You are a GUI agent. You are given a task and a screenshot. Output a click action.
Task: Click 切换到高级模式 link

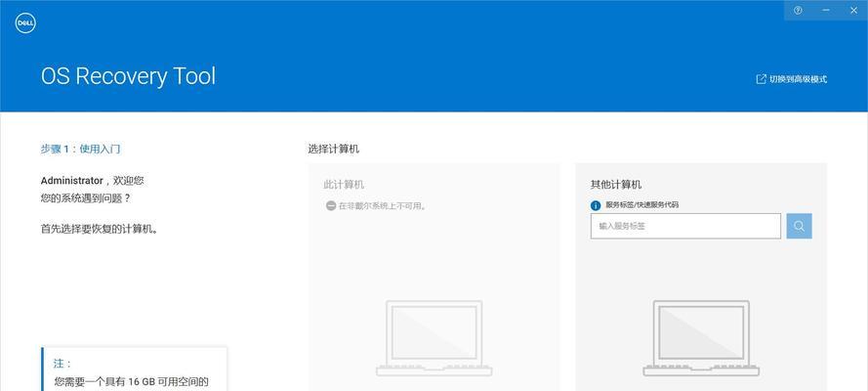click(x=792, y=79)
